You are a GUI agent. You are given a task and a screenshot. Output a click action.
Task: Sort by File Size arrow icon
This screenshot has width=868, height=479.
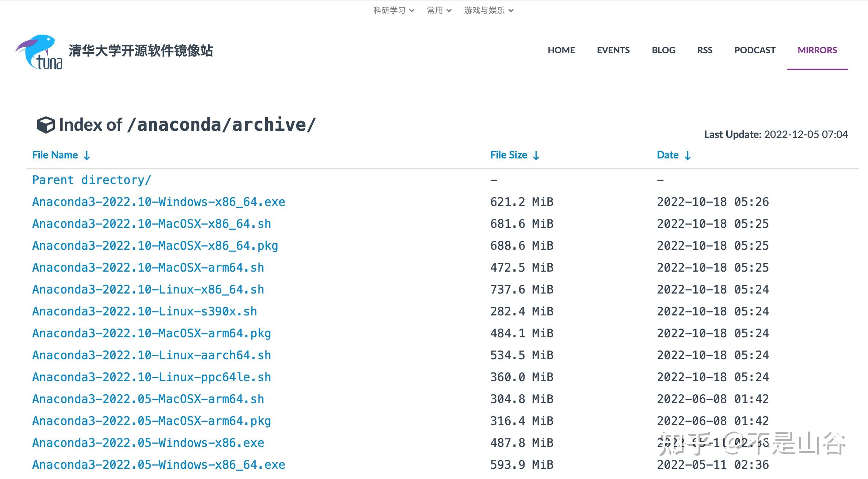point(536,156)
